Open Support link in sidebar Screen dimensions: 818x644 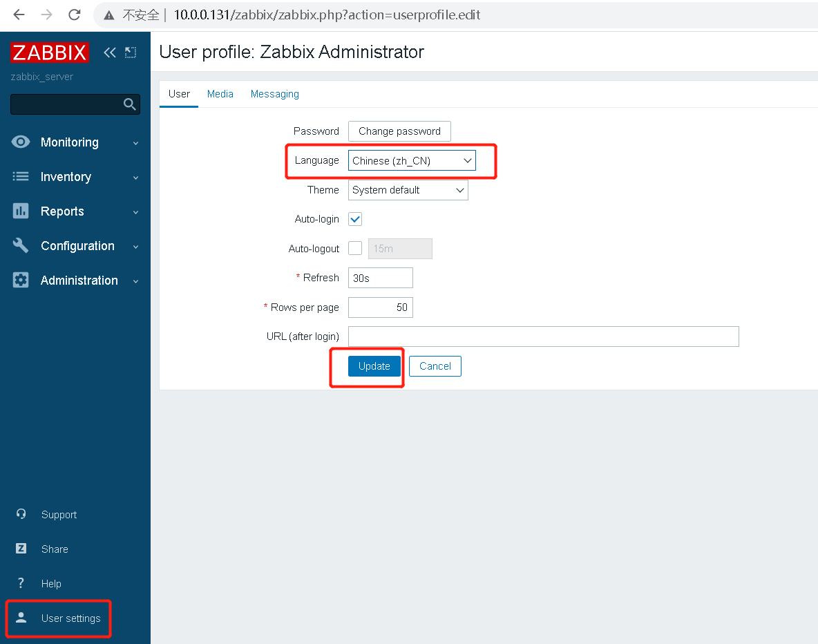click(59, 515)
